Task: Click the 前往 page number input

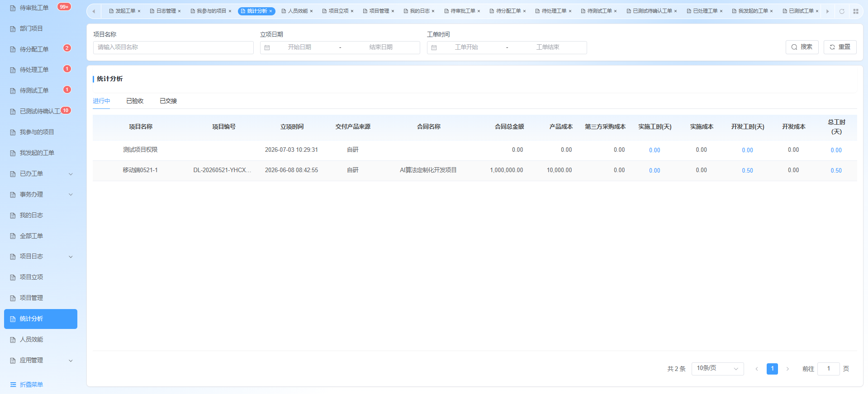Action: point(829,369)
